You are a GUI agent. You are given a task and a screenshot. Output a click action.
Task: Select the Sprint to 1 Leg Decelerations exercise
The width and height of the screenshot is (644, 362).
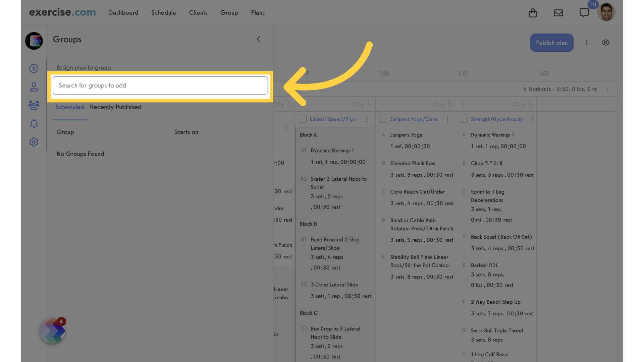pyautogui.click(x=487, y=196)
